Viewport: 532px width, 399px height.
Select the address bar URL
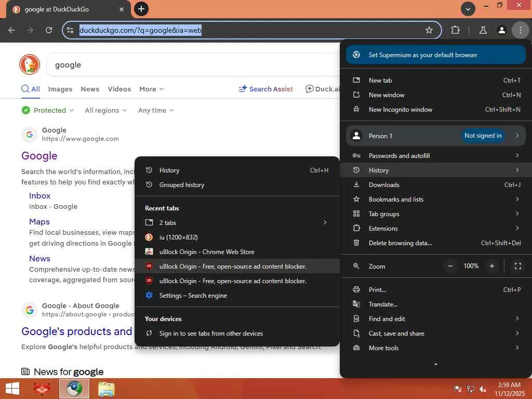140,30
